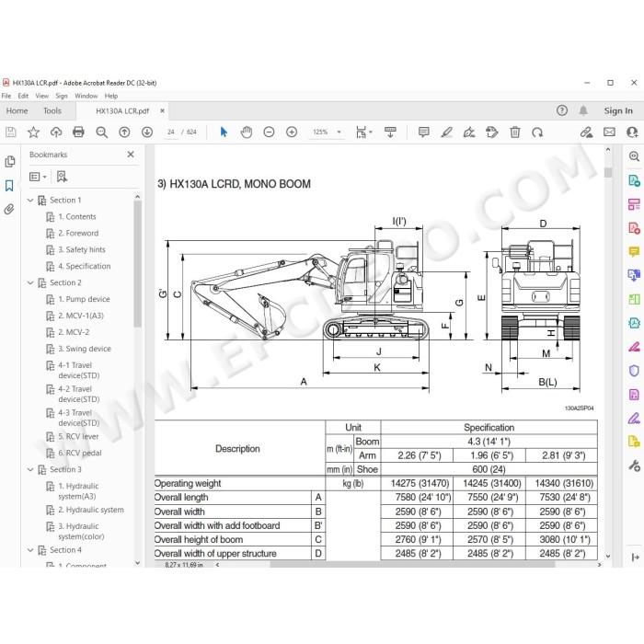
Task: Open the Sign document pen tool
Action: 469,132
